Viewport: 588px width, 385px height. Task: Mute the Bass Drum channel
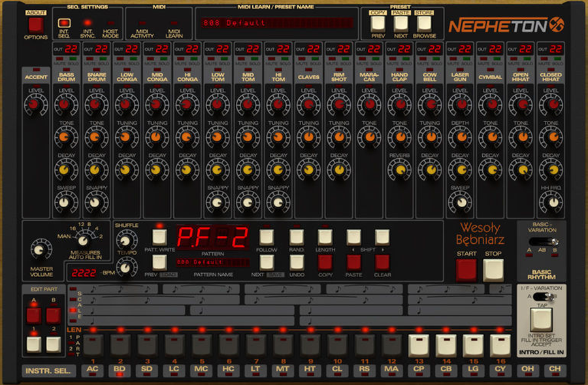[59, 59]
